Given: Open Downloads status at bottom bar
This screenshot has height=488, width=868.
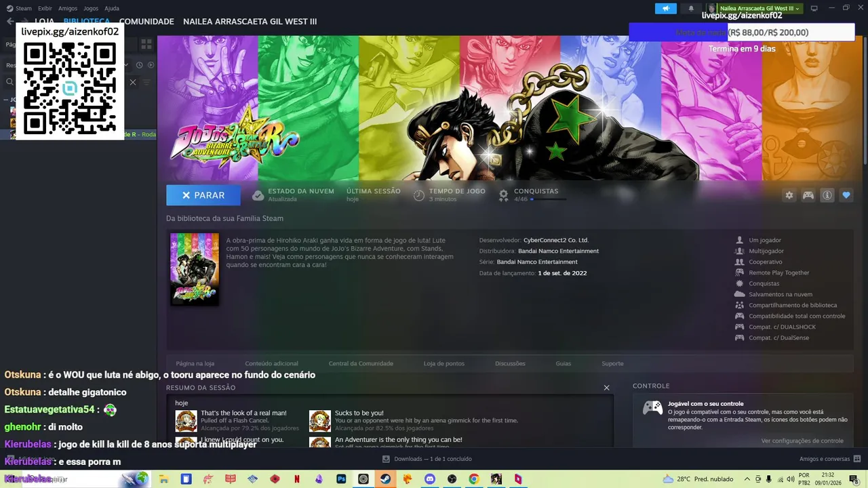Looking at the screenshot, I should click(x=427, y=459).
